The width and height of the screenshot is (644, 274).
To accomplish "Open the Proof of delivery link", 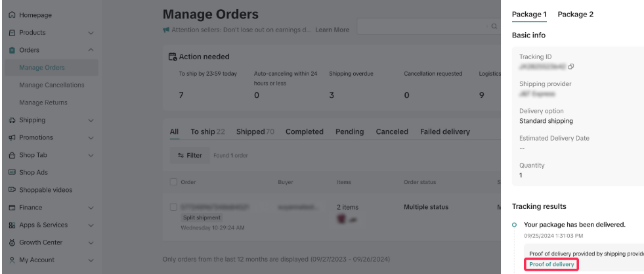I will click(x=551, y=264).
